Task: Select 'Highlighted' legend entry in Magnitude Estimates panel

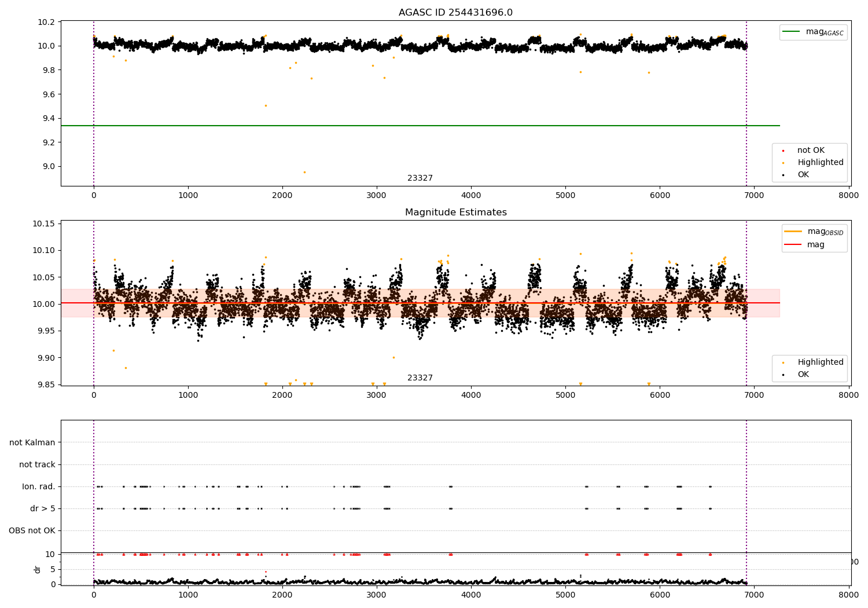Action: click(x=820, y=362)
